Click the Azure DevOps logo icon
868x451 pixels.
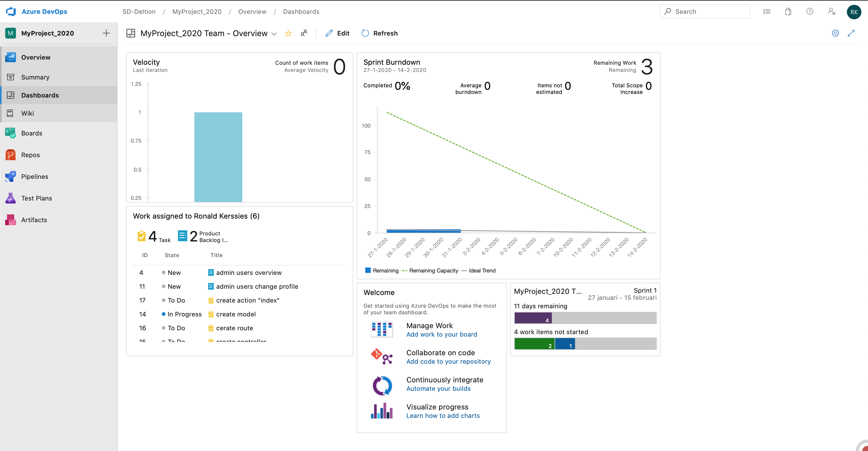tap(11, 11)
